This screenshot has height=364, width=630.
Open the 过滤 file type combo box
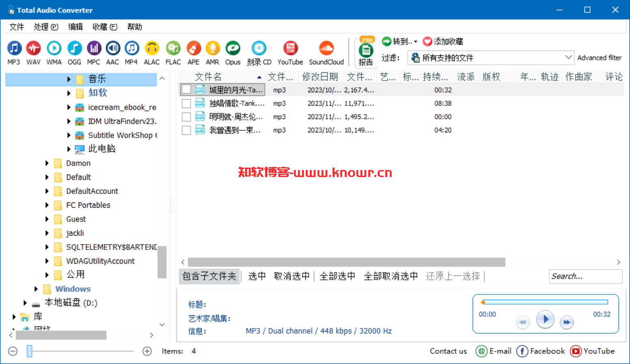[x=491, y=57]
